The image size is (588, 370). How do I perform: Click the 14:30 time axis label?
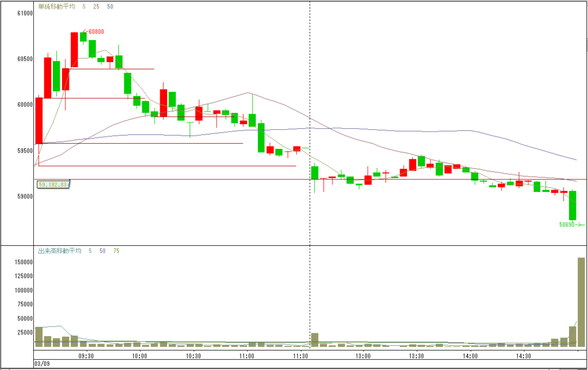[524, 356]
